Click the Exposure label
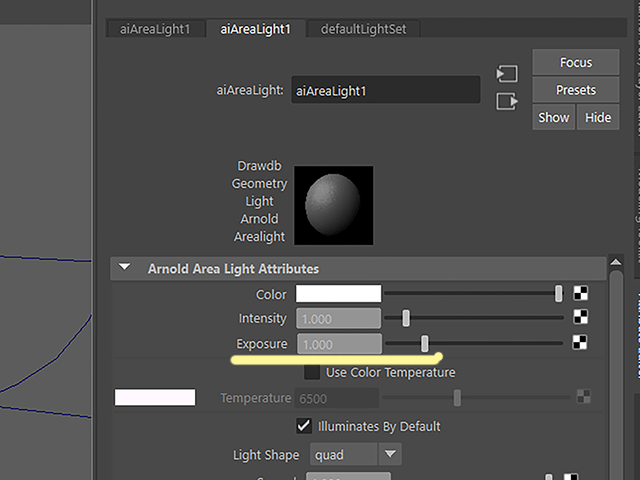This screenshot has width=640, height=480. (262, 344)
